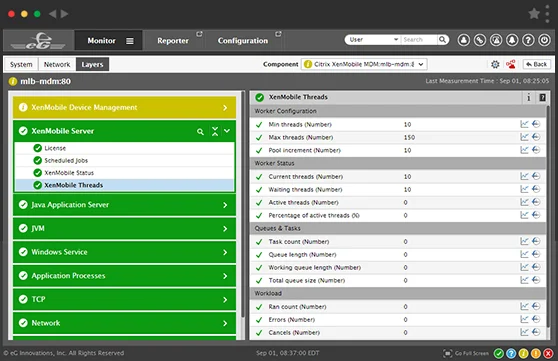
Task: Click the layers panel vertical scrollbar
Action: click(x=243, y=205)
